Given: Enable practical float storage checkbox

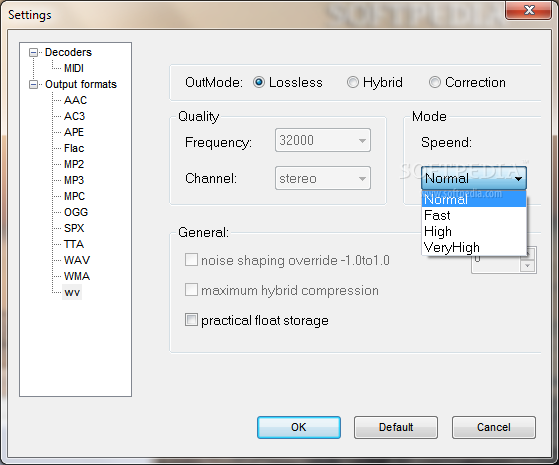Looking at the screenshot, I should pos(191,320).
